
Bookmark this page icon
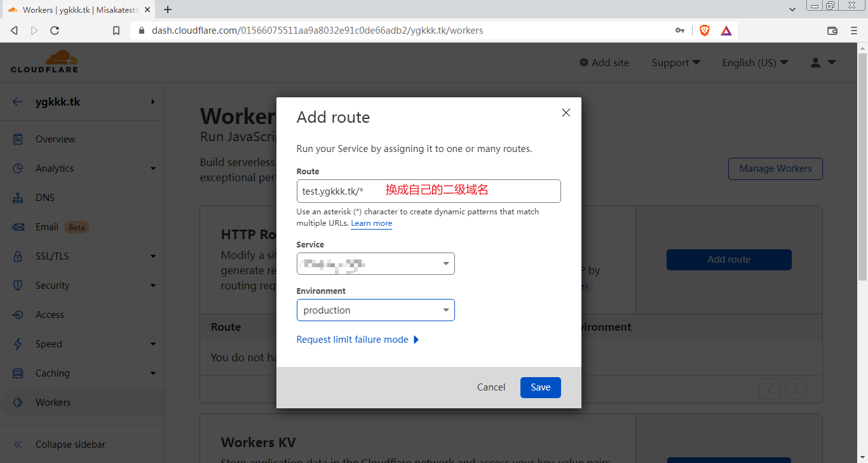tap(116, 31)
